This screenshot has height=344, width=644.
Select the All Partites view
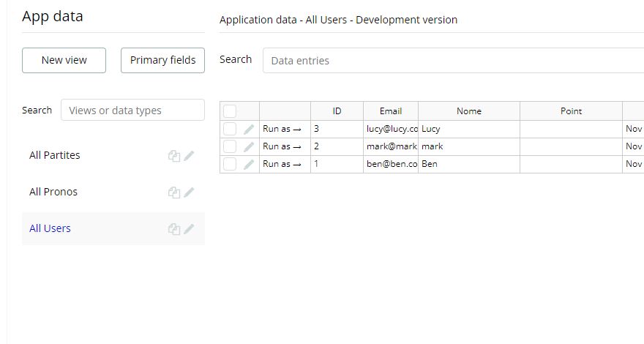pos(55,155)
